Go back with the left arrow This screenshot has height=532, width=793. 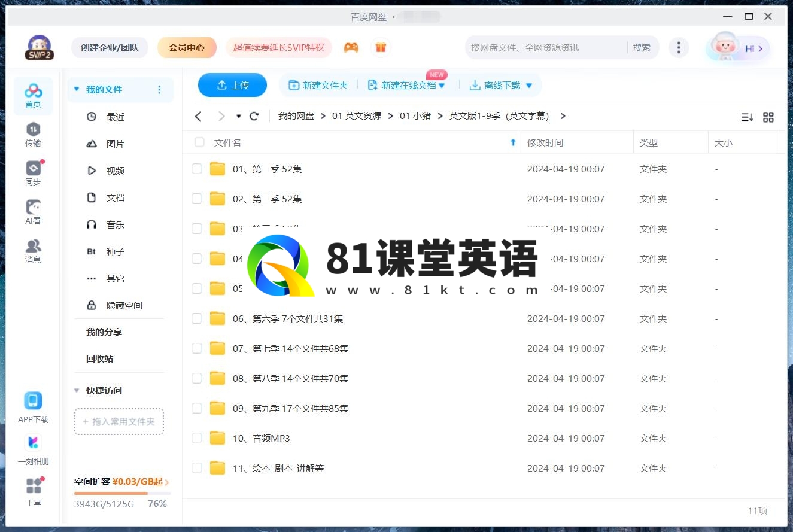(199, 116)
